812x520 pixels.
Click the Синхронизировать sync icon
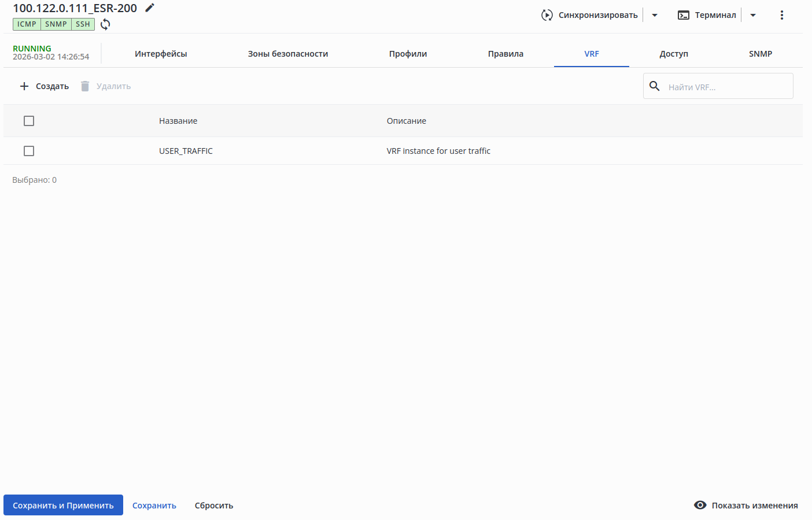[547, 15]
